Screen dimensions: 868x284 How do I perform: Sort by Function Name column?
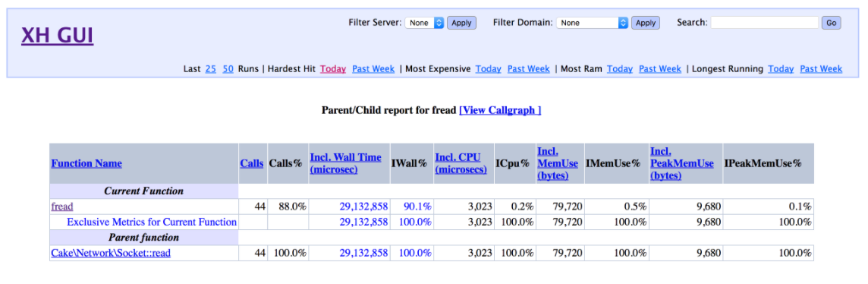[86, 163]
